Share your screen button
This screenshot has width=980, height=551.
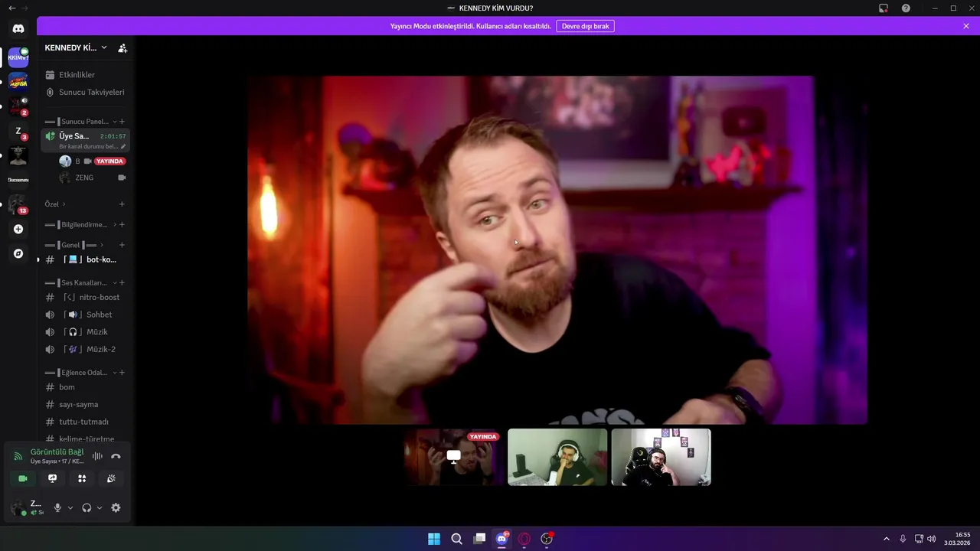click(x=52, y=478)
